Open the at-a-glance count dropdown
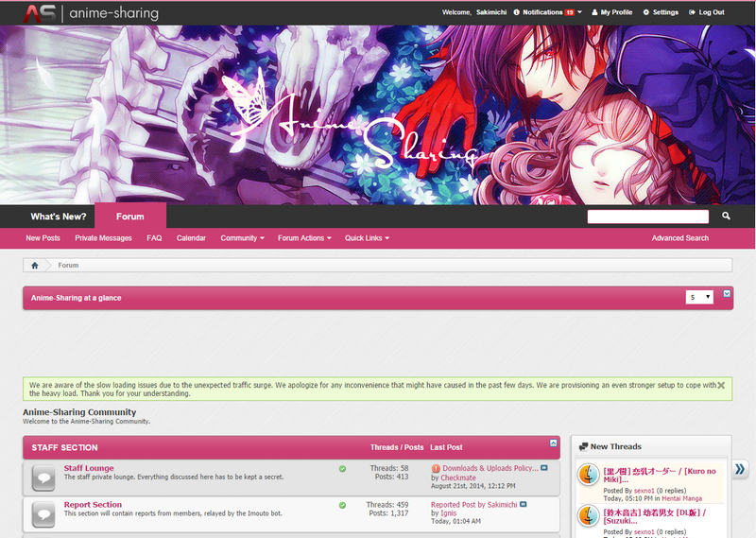Viewport: 756px width, 538px height. point(699,297)
